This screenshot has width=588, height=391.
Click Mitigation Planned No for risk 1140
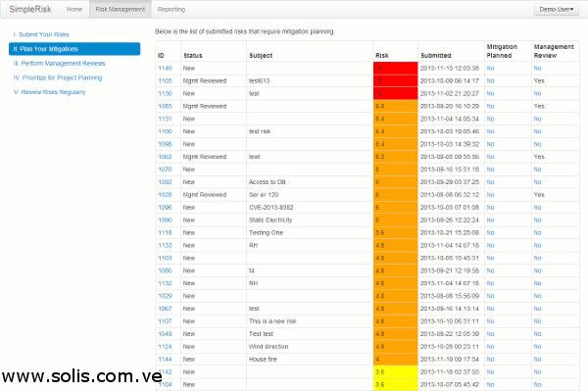point(490,69)
